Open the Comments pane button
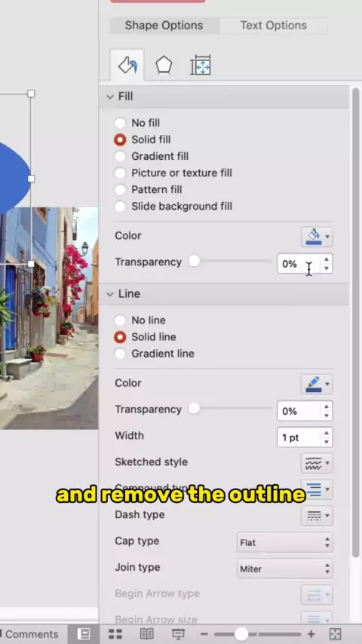This screenshot has height=644, width=362. [29, 634]
